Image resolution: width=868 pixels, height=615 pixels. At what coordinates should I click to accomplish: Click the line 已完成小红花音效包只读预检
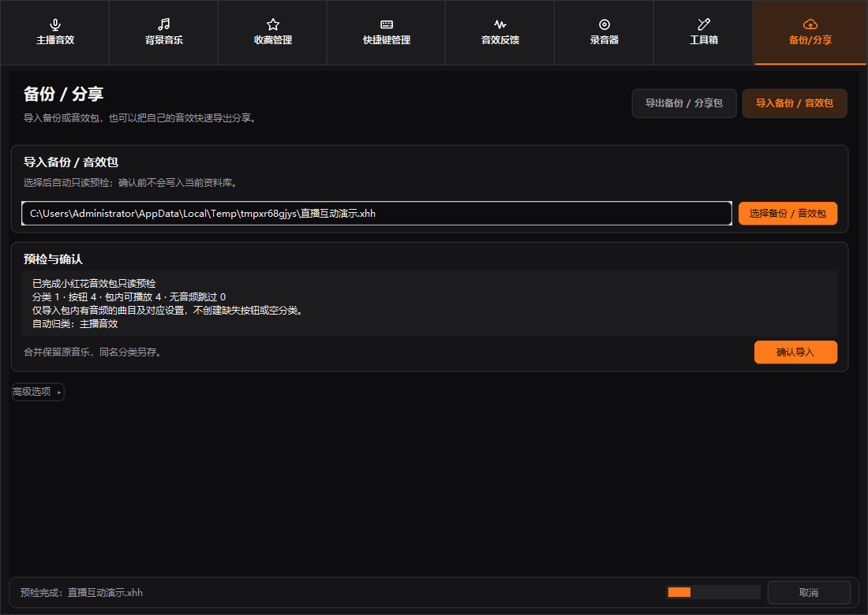point(94,284)
